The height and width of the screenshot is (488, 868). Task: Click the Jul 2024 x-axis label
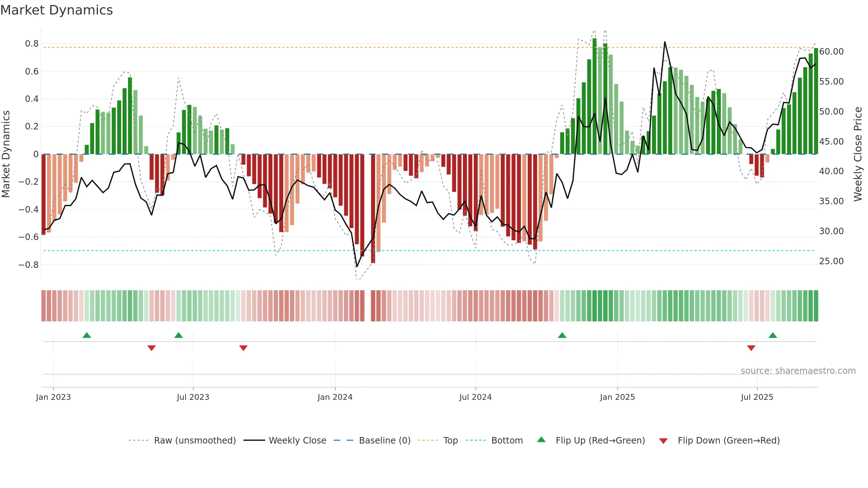pyautogui.click(x=476, y=397)
